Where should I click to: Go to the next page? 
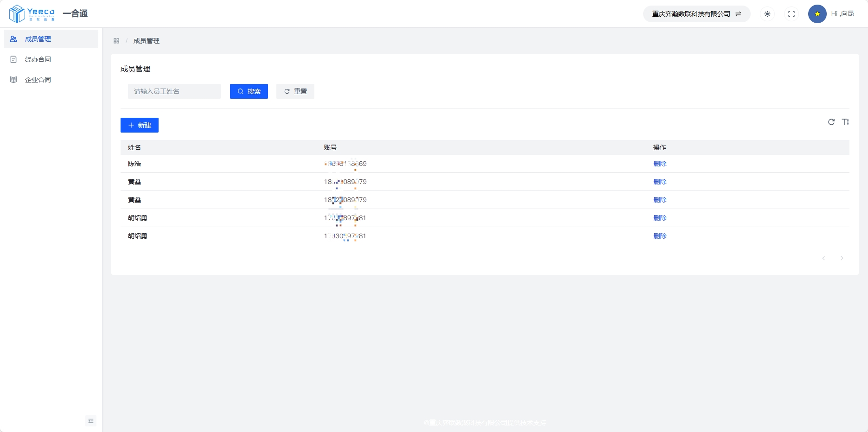[x=842, y=258]
